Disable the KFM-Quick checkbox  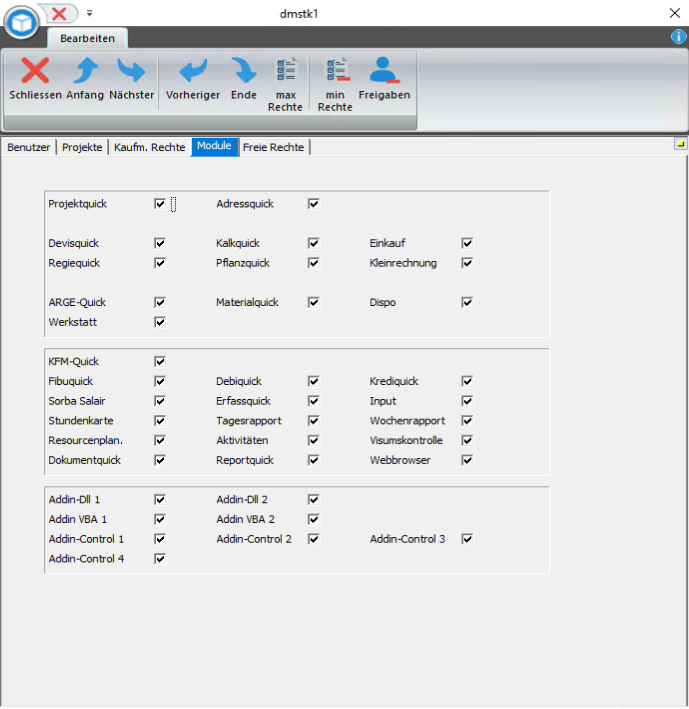click(160, 361)
